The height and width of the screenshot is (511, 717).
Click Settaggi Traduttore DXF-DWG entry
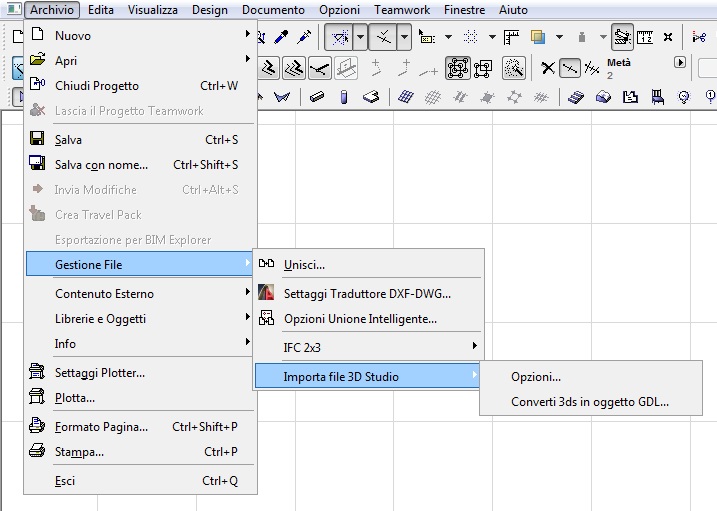click(369, 293)
